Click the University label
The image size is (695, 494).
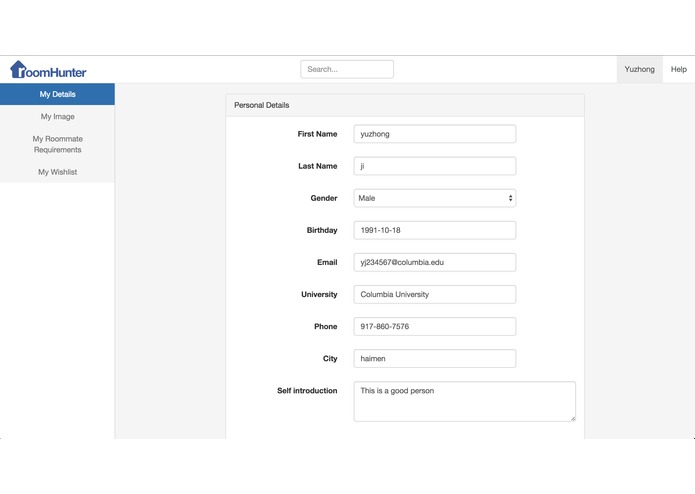click(319, 294)
